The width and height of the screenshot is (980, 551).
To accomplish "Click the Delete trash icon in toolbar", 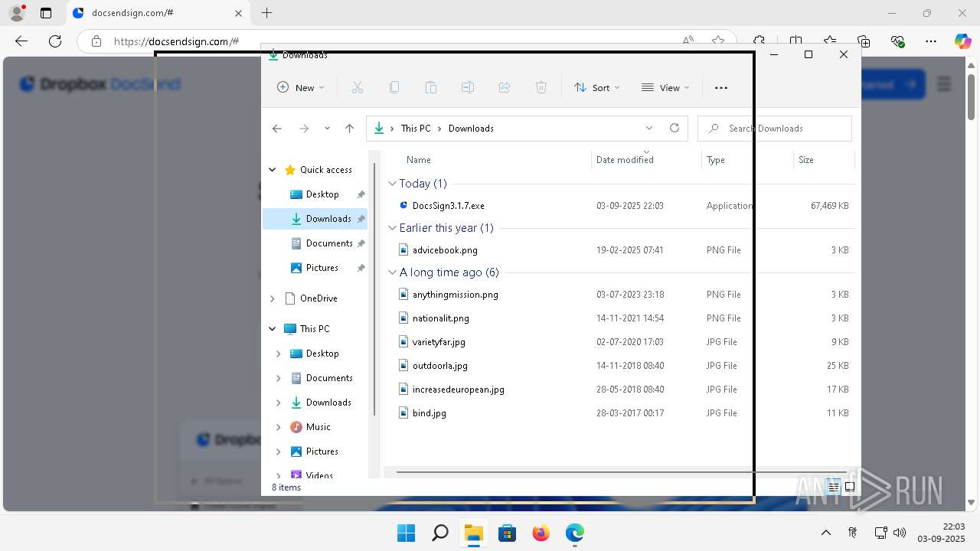I will [x=541, y=88].
